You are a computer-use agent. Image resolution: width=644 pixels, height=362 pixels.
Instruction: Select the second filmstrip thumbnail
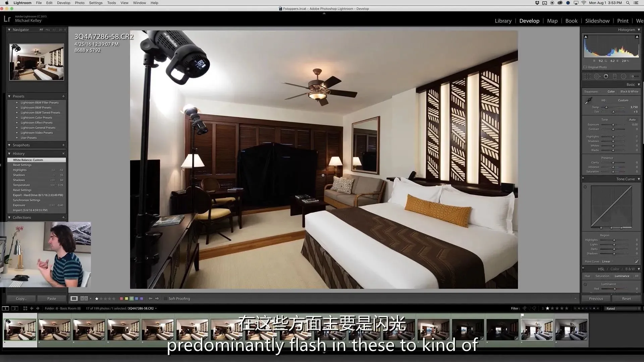tap(54, 329)
